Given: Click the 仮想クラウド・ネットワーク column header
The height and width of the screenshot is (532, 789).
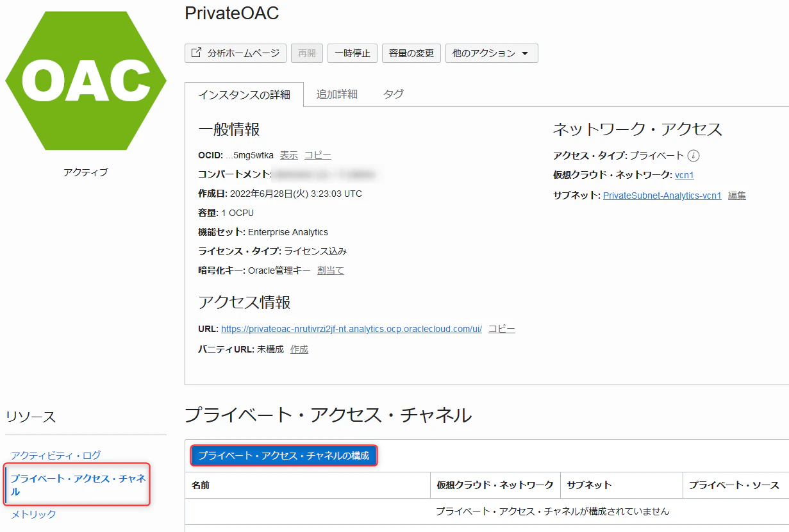Looking at the screenshot, I should (495, 485).
